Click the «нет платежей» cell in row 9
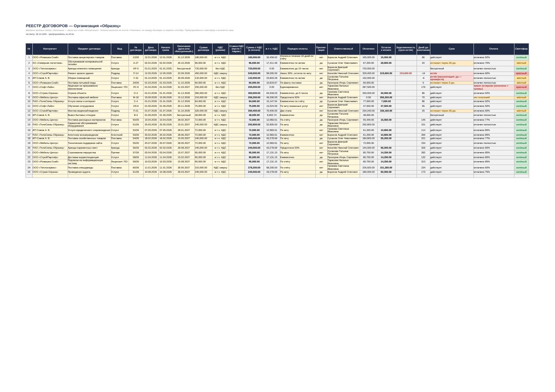555x392 pixels. coord(494,97)
